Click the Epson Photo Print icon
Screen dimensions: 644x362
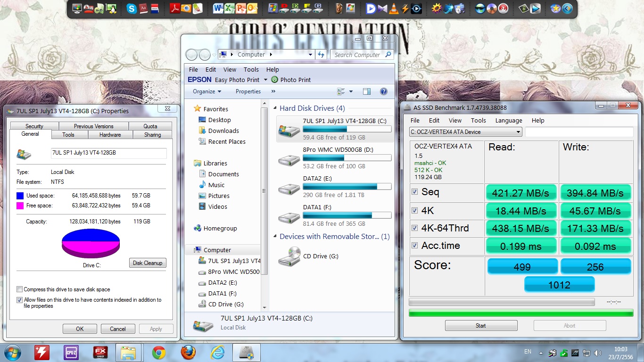pos(275,80)
